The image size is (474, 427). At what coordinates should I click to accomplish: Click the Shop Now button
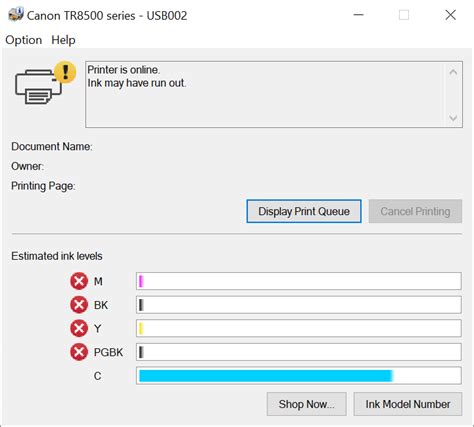click(306, 404)
